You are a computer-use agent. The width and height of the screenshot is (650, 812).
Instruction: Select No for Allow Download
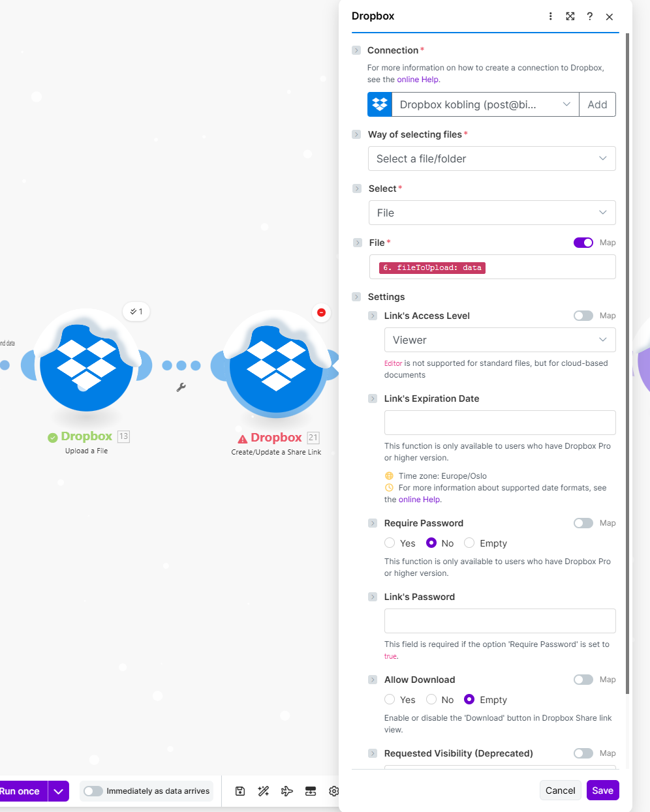pyautogui.click(x=431, y=699)
